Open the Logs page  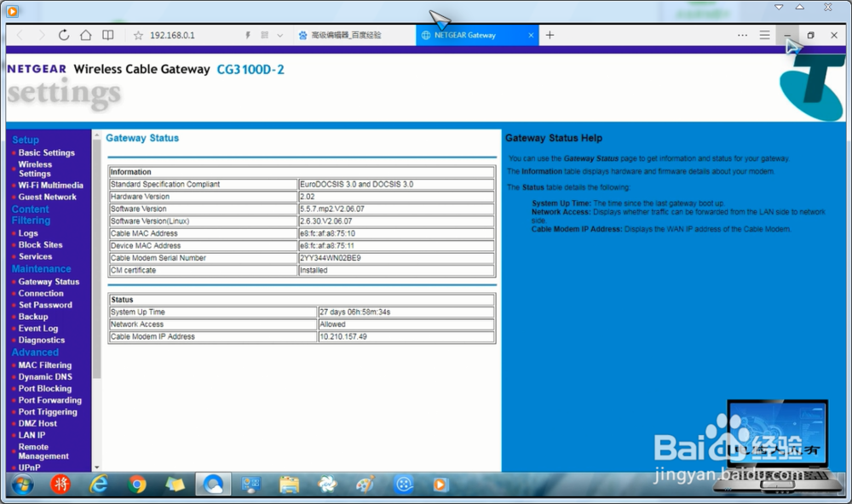[x=28, y=233]
